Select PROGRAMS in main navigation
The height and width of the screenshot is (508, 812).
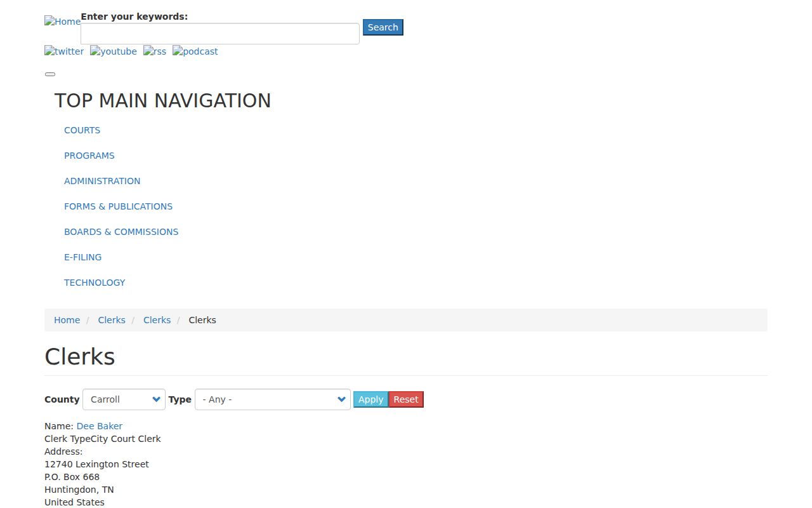[x=89, y=156]
